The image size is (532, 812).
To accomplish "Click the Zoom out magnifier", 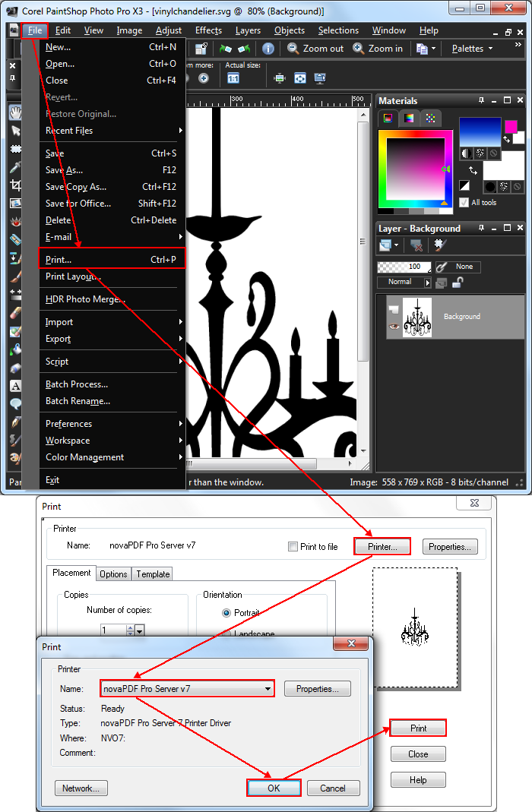I will coord(293,48).
